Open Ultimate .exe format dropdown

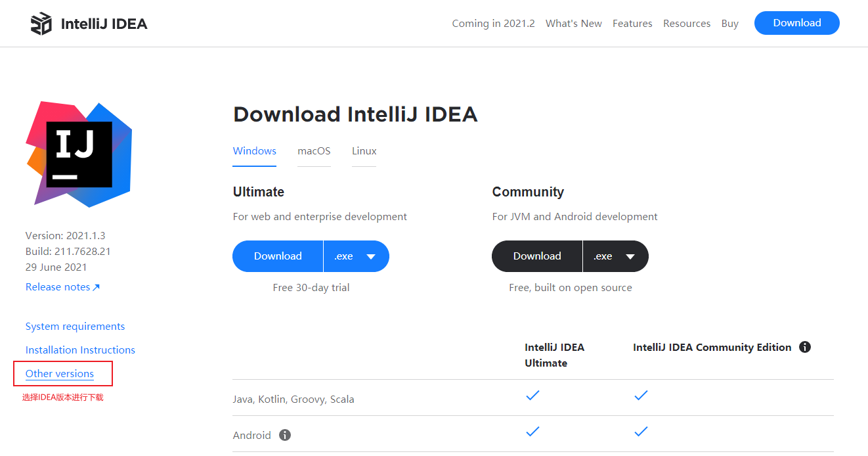click(x=357, y=256)
